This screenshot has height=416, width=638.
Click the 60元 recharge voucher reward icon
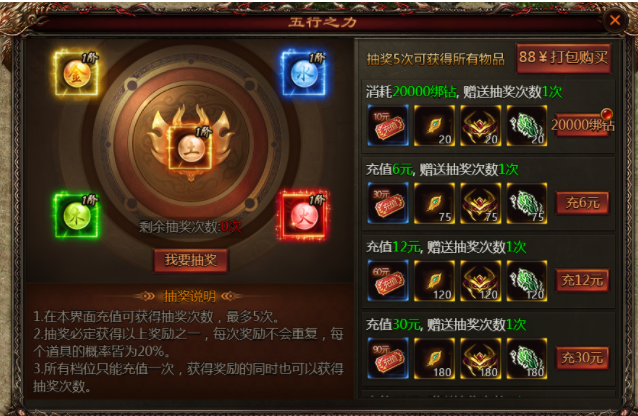pos(388,281)
